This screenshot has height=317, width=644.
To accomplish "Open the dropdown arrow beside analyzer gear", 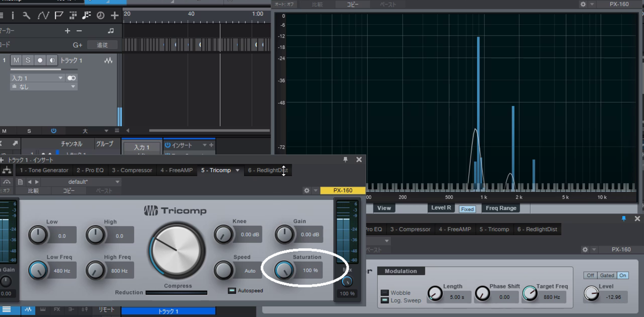I will point(592,4).
